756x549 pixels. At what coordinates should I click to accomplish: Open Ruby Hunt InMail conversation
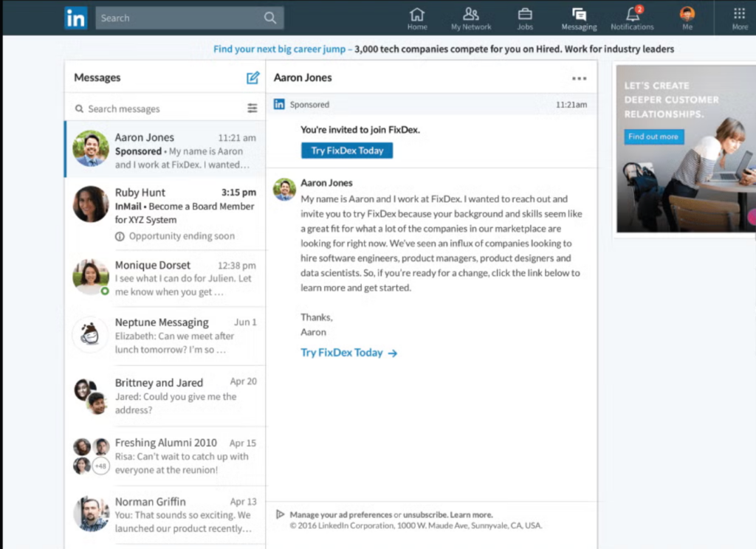point(165,213)
